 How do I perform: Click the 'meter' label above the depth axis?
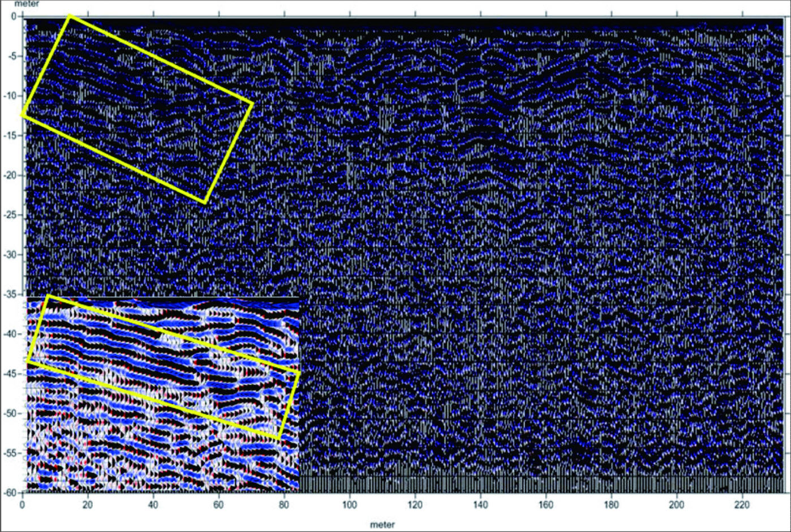point(27,5)
